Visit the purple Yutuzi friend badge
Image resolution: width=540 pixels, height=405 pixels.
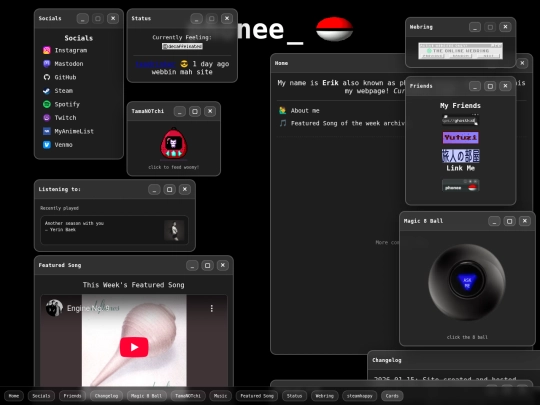[460, 137]
